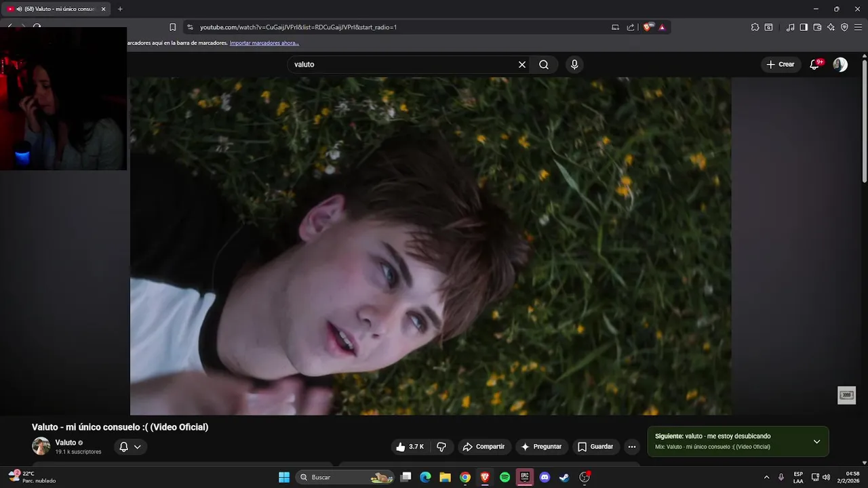Viewport: 868px width, 488px height.
Task: Click the video player to pause
Action: click(431, 246)
